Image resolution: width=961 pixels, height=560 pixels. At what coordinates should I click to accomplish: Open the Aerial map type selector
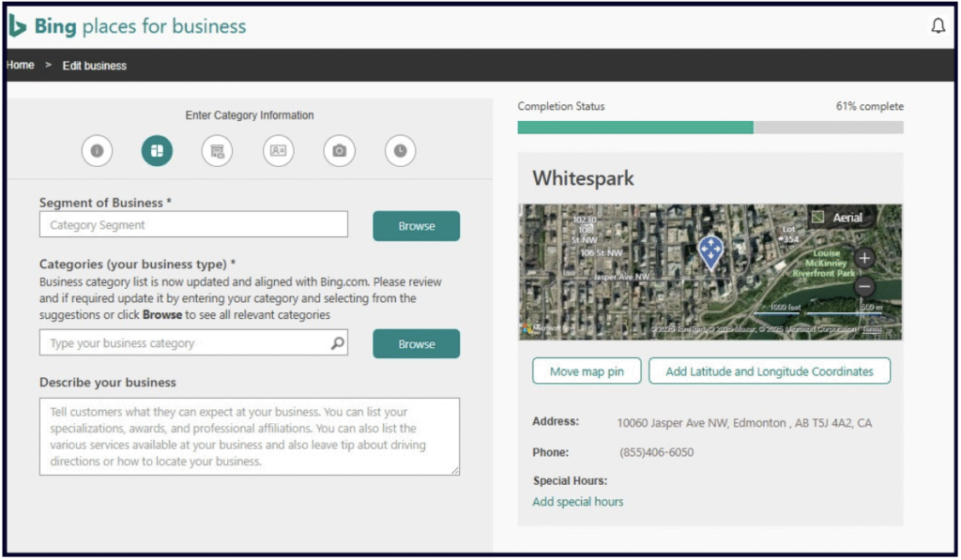837,218
